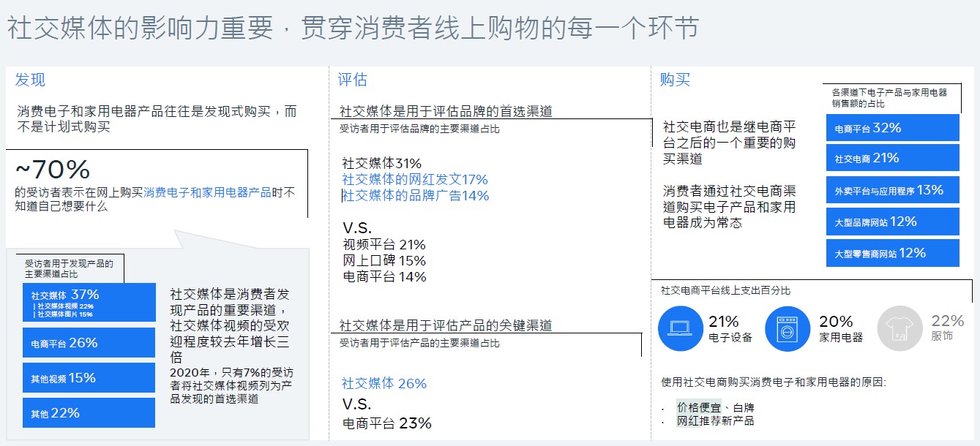Select the 大型品牌网站 12% bar

click(892, 222)
